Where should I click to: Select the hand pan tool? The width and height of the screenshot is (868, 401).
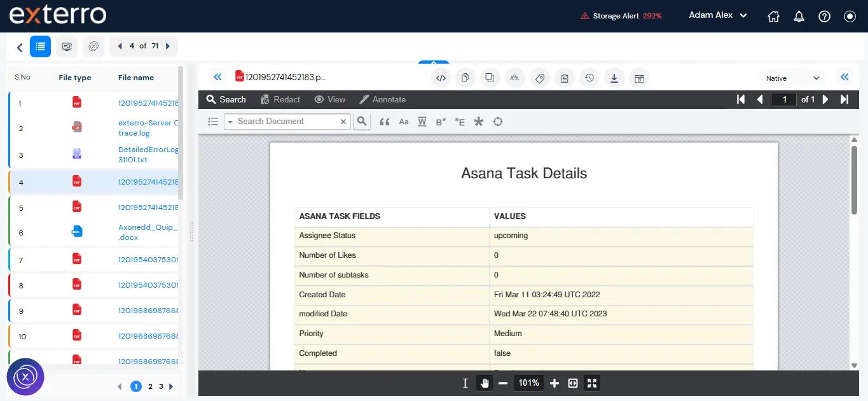485,383
